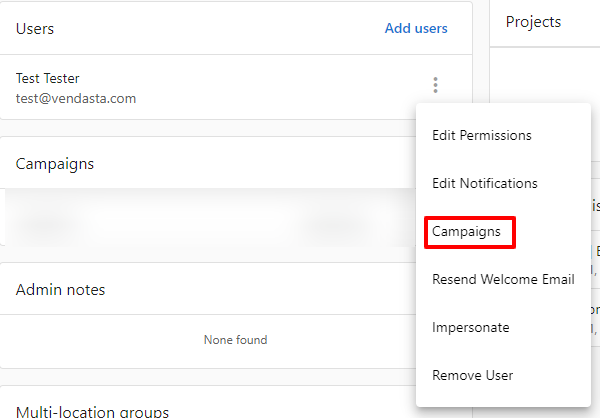Click the Campaigns card heading
The image size is (600, 418).
[x=55, y=164]
